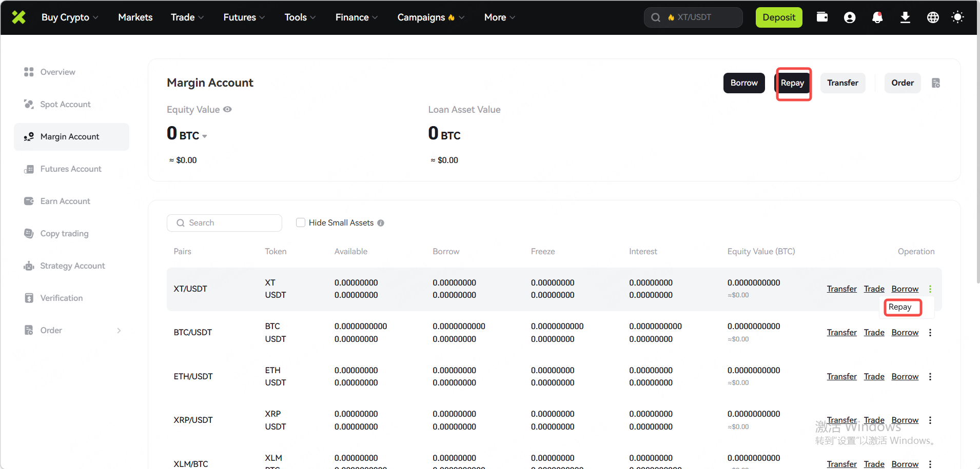Open the wallet icon in header
Image resolution: width=980 pixels, height=469 pixels.
click(822, 17)
